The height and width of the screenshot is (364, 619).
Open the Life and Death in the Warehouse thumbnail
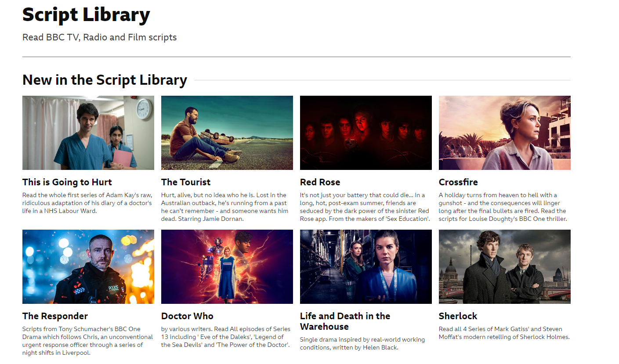pos(366,267)
